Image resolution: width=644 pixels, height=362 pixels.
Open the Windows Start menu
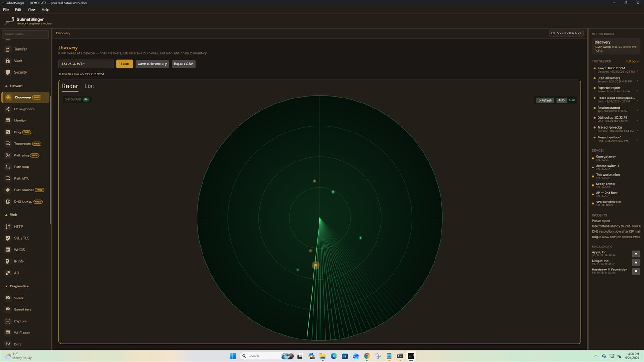coord(232,356)
